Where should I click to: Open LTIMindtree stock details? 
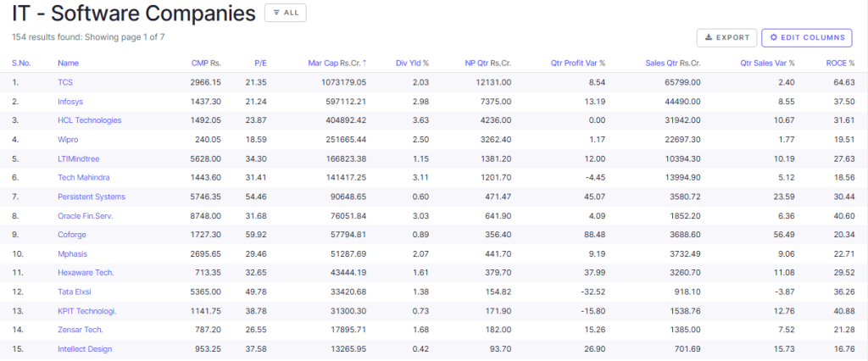pos(79,158)
